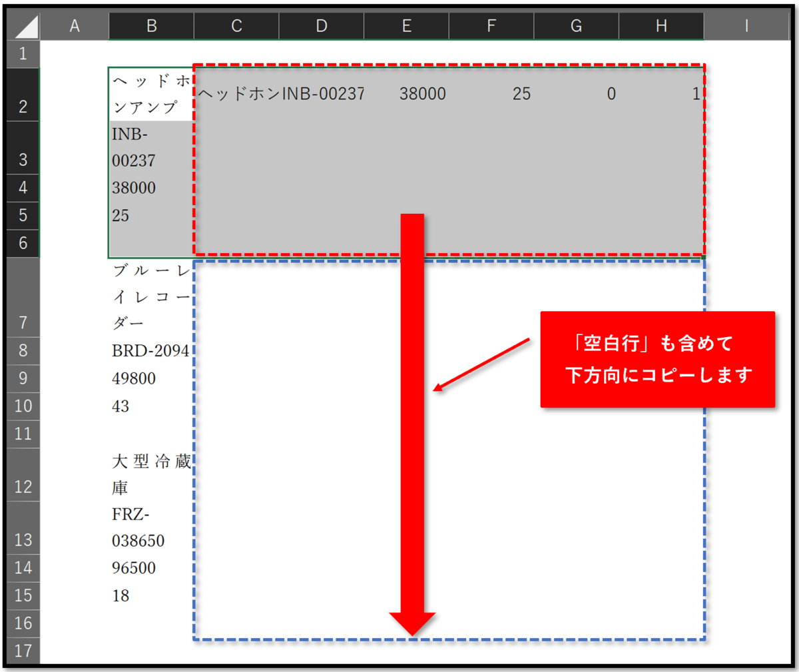Select column I header

pyautogui.click(x=746, y=26)
